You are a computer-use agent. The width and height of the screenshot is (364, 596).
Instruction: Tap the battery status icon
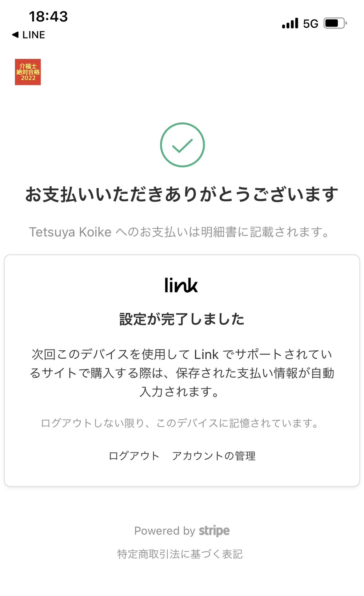click(335, 23)
